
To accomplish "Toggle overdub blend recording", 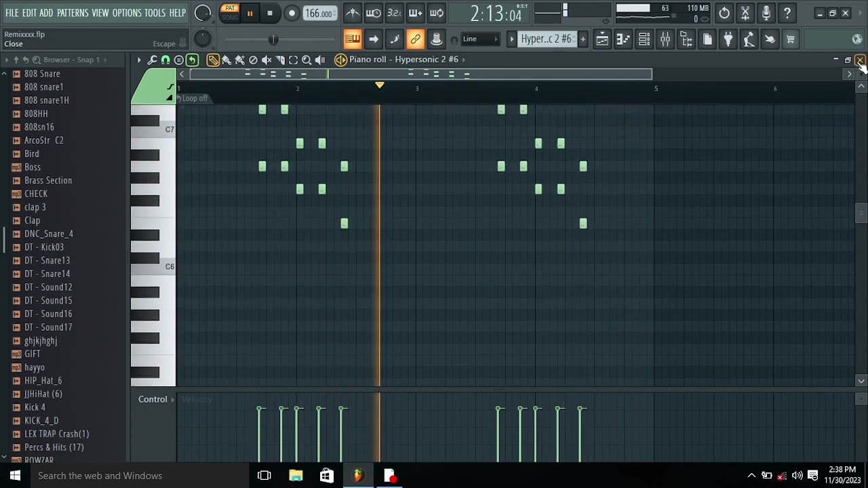I will (416, 13).
